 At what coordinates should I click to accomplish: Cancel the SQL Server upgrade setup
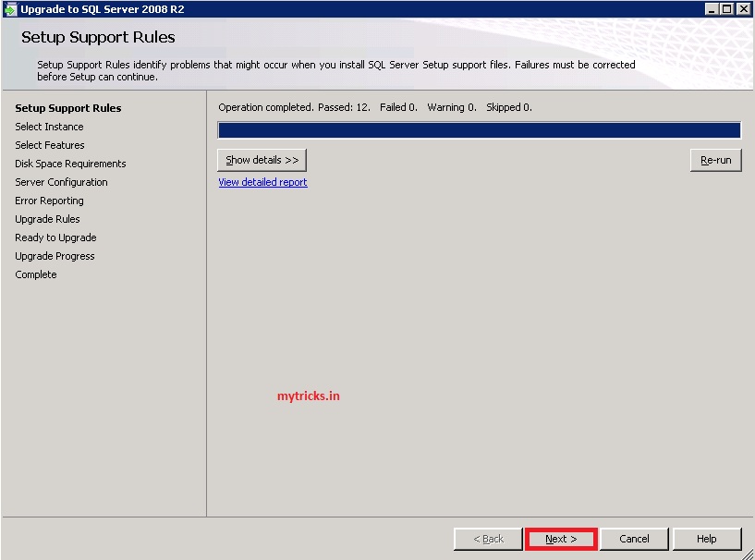tap(634, 539)
